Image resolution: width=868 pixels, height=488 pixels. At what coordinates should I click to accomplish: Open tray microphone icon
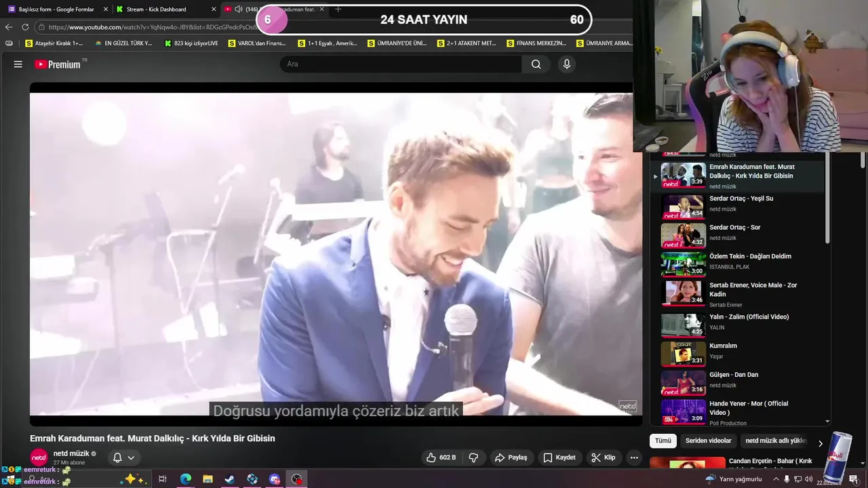click(x=787, y=479)
